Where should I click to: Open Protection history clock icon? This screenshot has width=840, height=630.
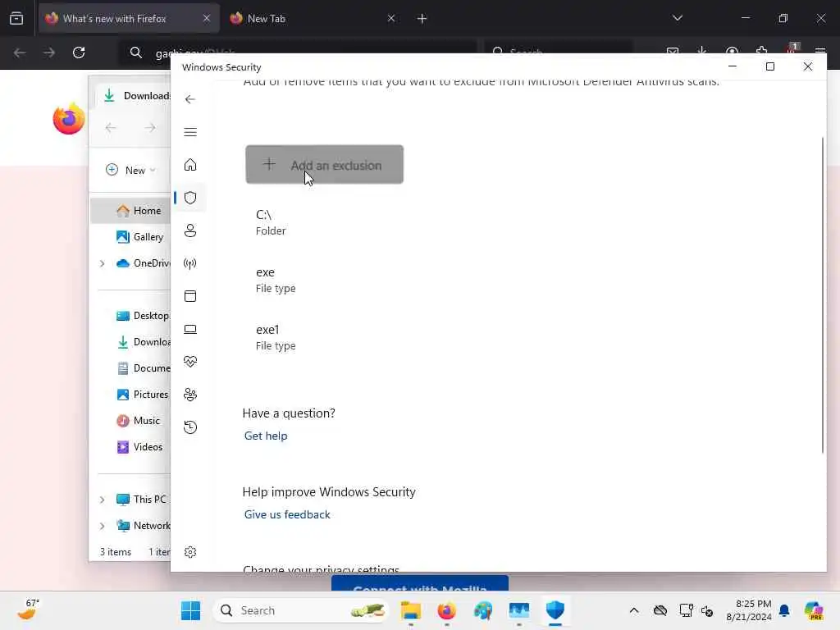tap(190, 427)
